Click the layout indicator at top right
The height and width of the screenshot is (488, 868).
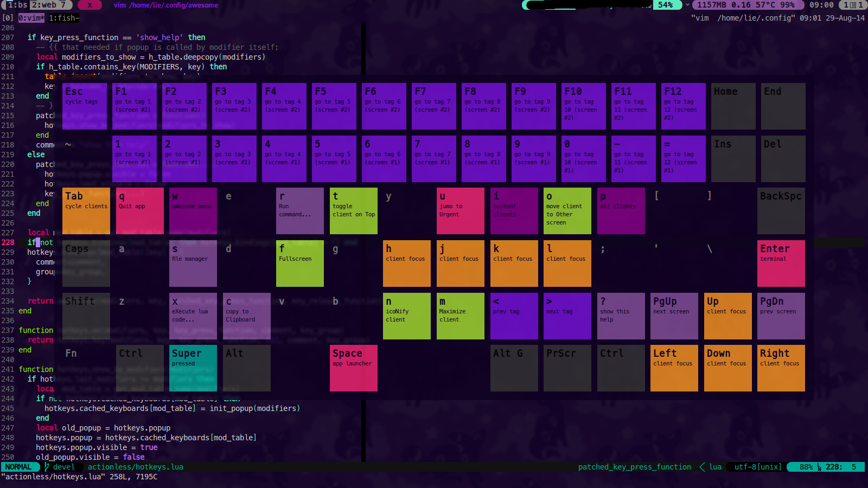[853, 5]
